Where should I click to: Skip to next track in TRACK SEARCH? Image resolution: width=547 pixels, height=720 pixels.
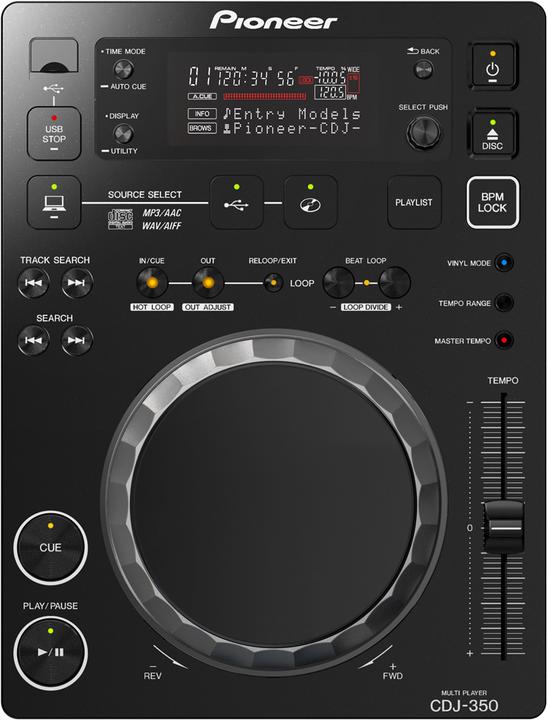coord(77,283)
